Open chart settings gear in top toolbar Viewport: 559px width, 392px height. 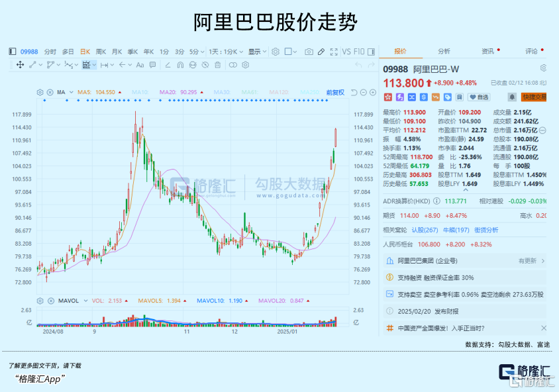pos(276,52)
